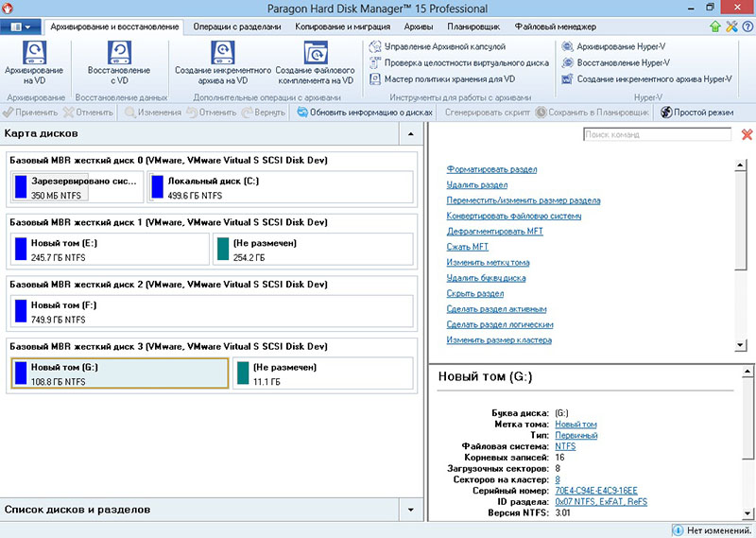This screenshot has height=538, width=756.
Task: Click the Format partition link
Action: 491,169
